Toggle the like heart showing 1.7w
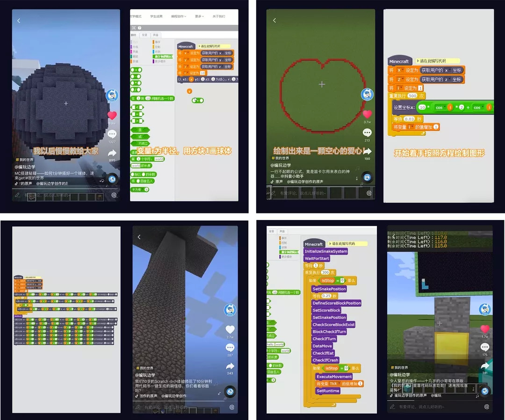The width and height of the screenshot is (505, 420). [x=485, y=329]
